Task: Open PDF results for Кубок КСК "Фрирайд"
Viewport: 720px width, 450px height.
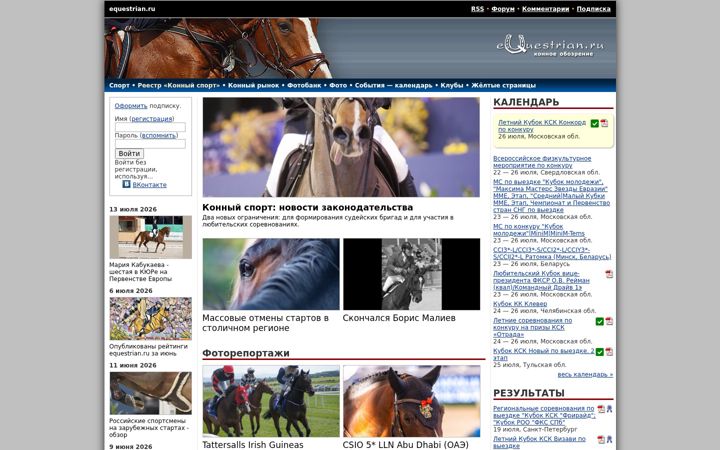Action: [x=601, y=409]
